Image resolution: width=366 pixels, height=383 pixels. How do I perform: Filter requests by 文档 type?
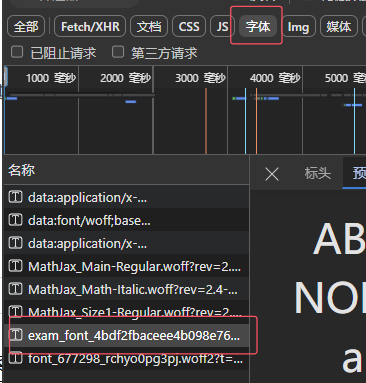click(x=149, y=26)
